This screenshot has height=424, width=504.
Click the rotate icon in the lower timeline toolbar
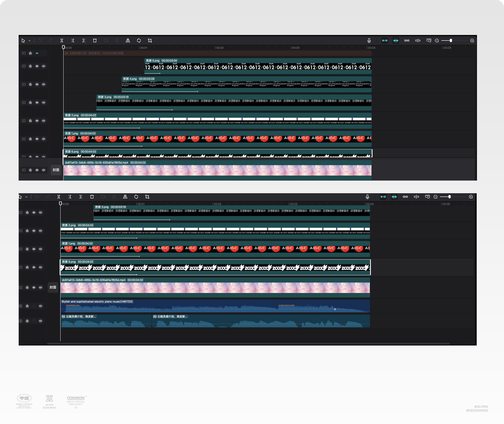(x=136, y=197)
